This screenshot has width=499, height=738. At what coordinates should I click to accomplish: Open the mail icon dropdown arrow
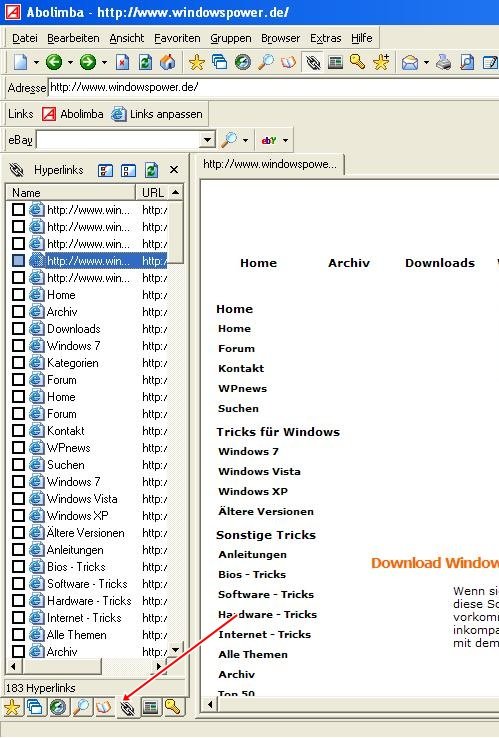pos(426,62)
